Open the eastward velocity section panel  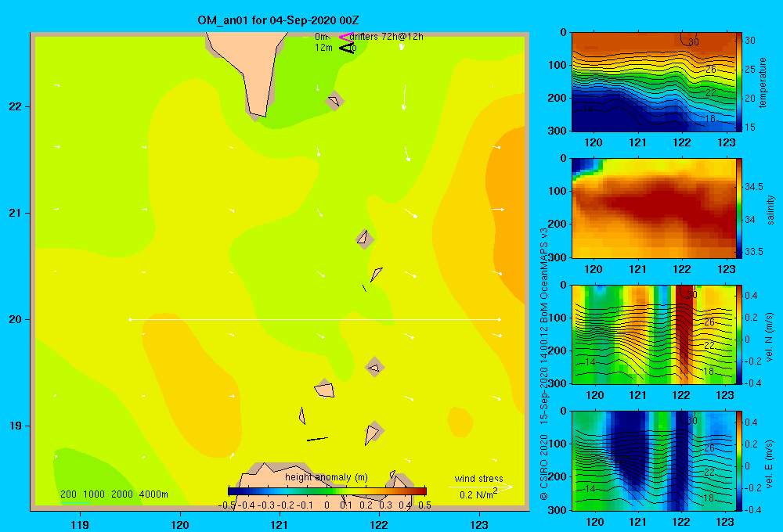[x=653, y=461]
